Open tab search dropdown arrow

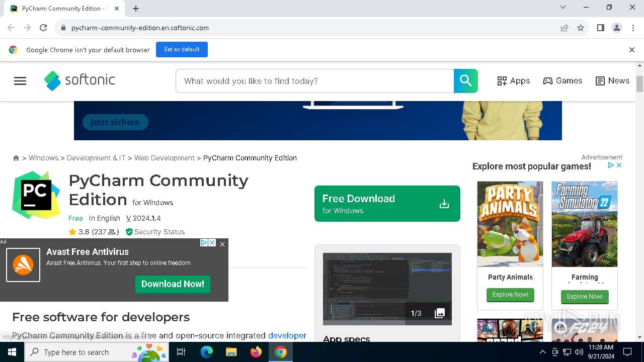563,8
